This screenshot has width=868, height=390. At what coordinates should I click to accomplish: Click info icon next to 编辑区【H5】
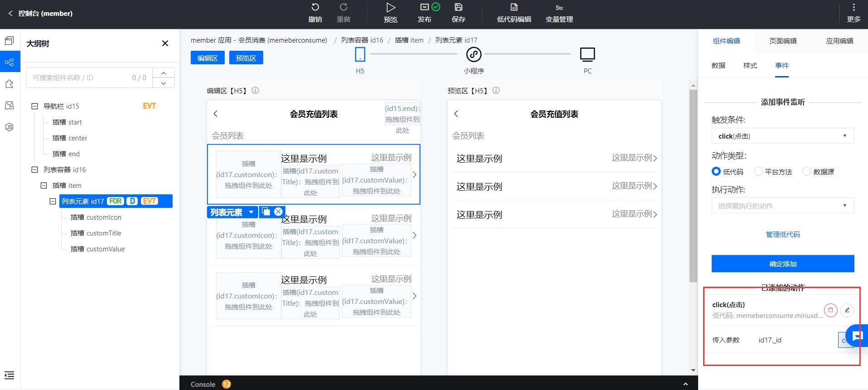[255, 90]
